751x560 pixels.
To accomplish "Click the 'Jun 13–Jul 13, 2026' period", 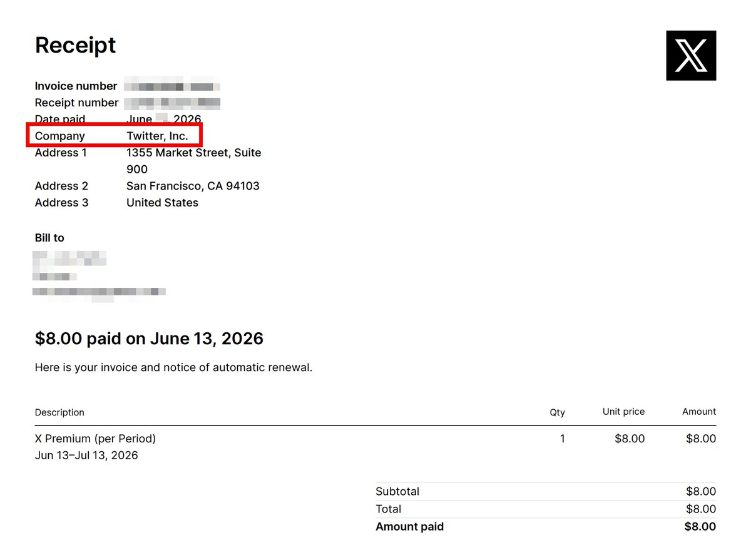I will (86, 456).
